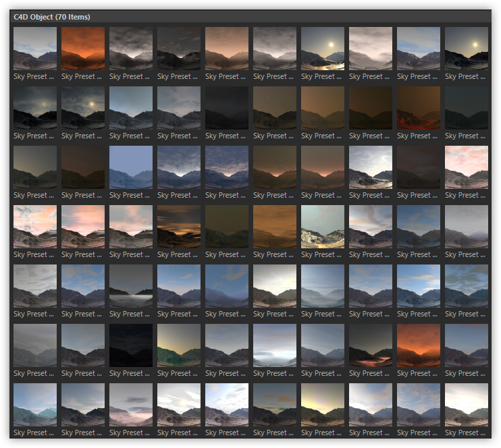Viewport: 501px width, 448px height.
Task: Pick dark teal sky preset with orange clouds
Action: pos(275,405)
